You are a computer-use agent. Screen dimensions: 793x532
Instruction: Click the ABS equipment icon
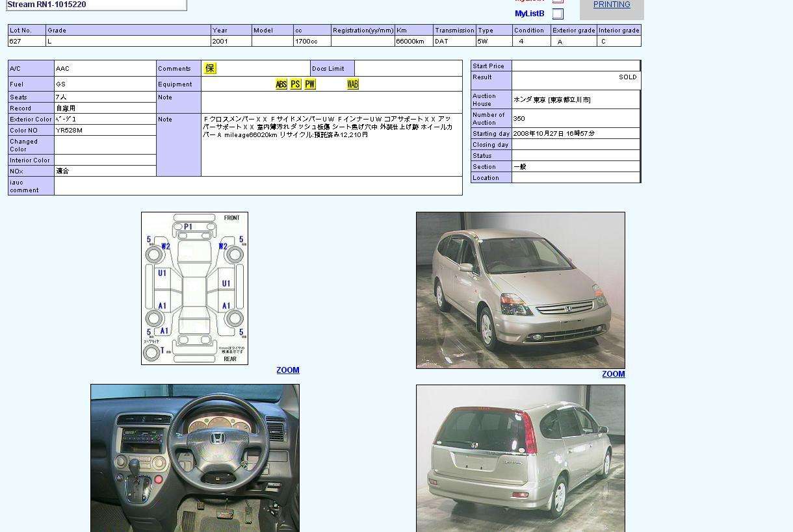coord(281,84)
